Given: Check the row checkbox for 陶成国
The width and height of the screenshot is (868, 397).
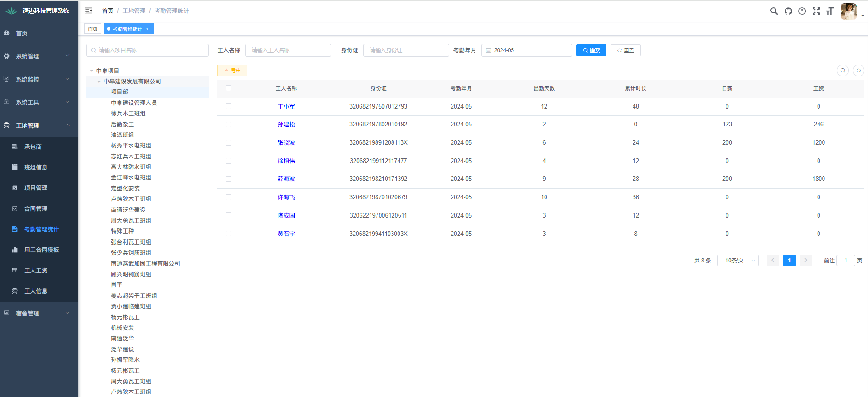Looking at the screenshot, I should tap(229, 215).
